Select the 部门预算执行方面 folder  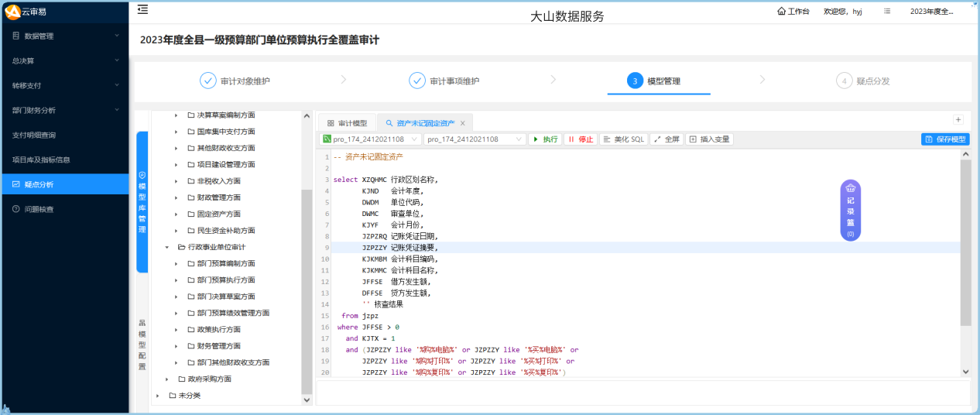[x=221, y=280]
